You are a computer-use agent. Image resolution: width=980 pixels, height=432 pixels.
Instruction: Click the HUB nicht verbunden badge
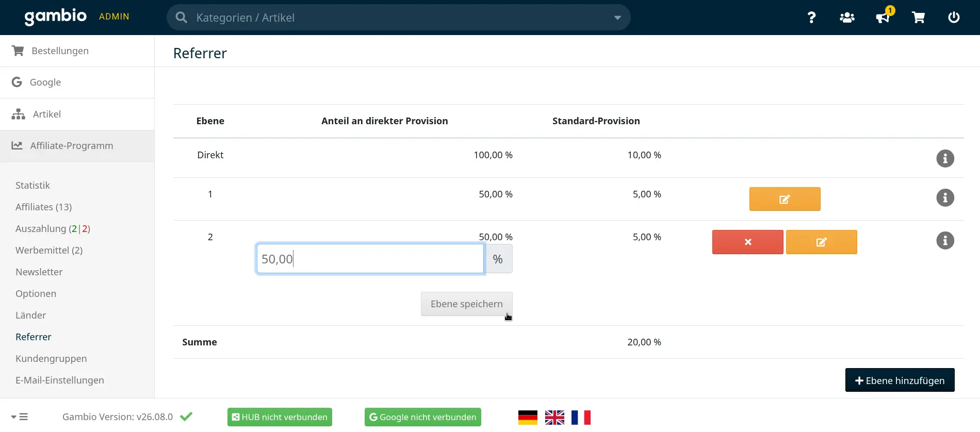coord(280,417)
